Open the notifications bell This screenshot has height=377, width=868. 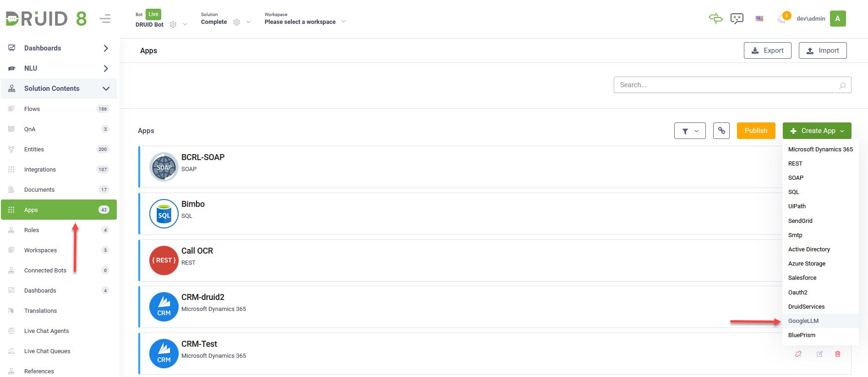[781, 19]
